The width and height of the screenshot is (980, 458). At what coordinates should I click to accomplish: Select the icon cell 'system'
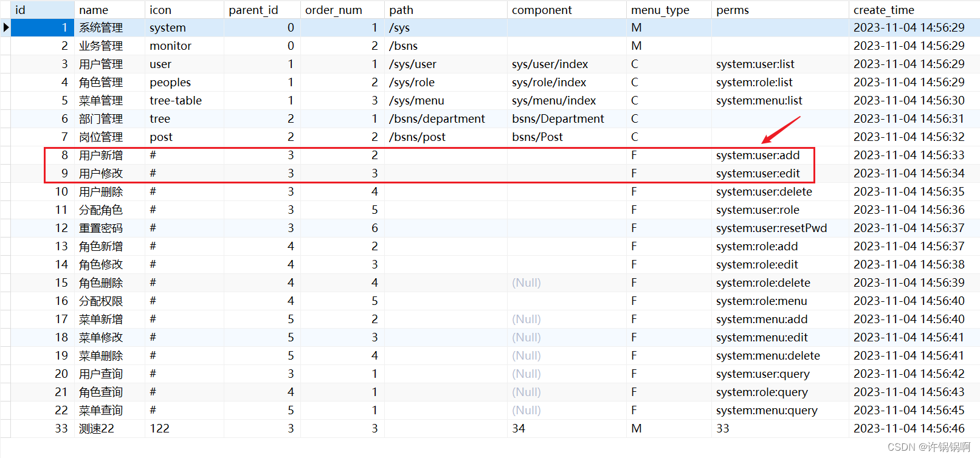[184, 28]
